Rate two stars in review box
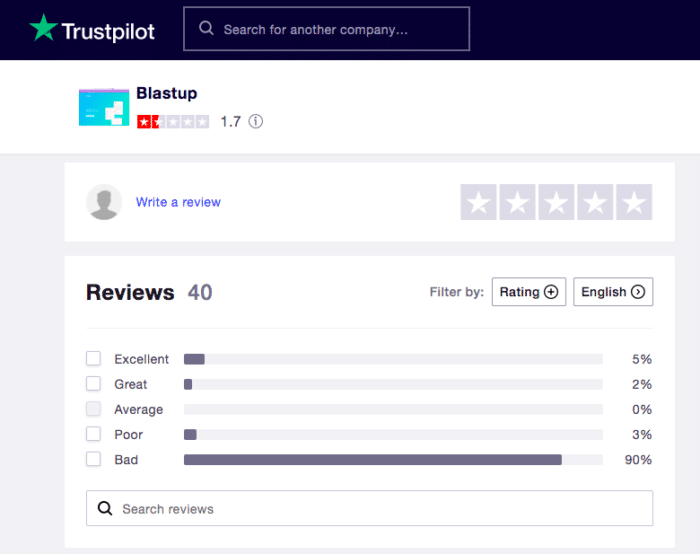The image size is (700, 554). point(517,202)
